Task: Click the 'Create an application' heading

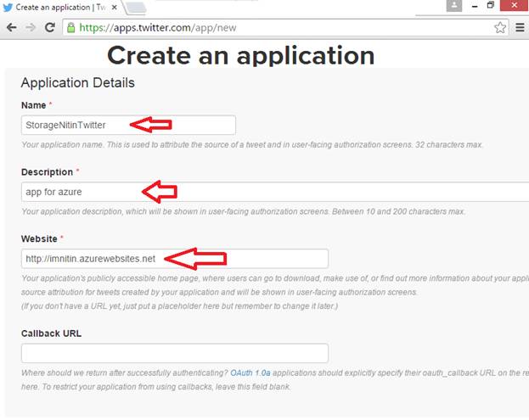Action: click(x=240, y=55)
